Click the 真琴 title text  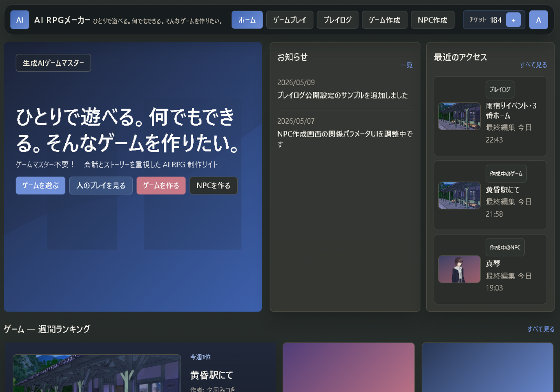[x=493, y=264]
